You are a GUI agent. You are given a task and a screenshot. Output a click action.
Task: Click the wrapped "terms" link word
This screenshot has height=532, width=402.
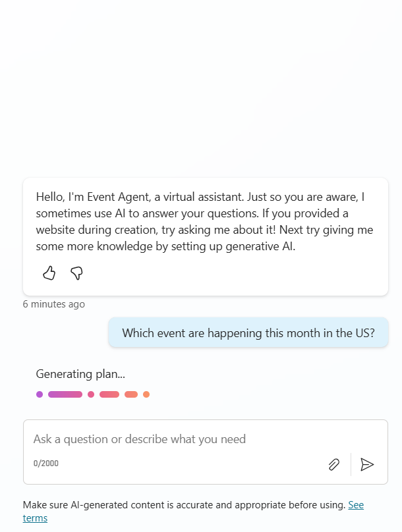35,518
